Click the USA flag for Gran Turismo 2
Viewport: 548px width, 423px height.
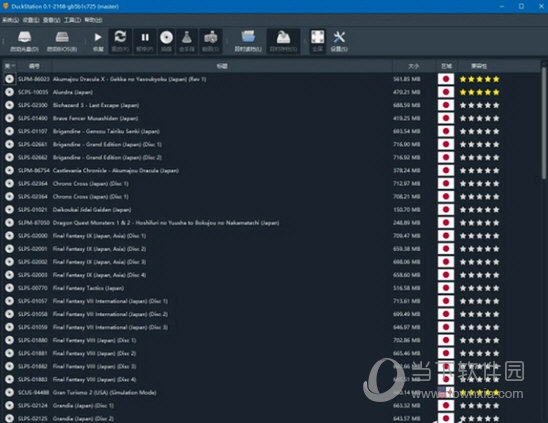(x=446, y=392)
